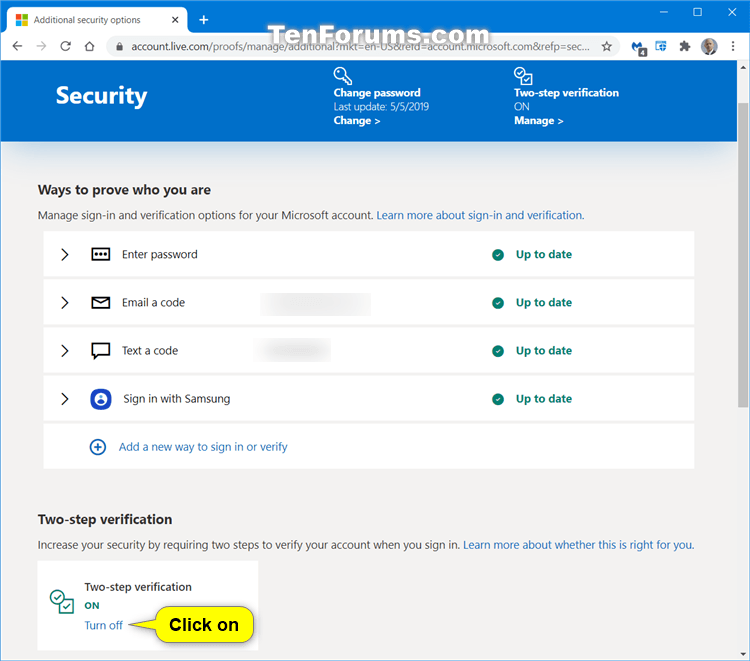
Task: Click the Sign in with Samsung label
Action: [x=176, y=399]
